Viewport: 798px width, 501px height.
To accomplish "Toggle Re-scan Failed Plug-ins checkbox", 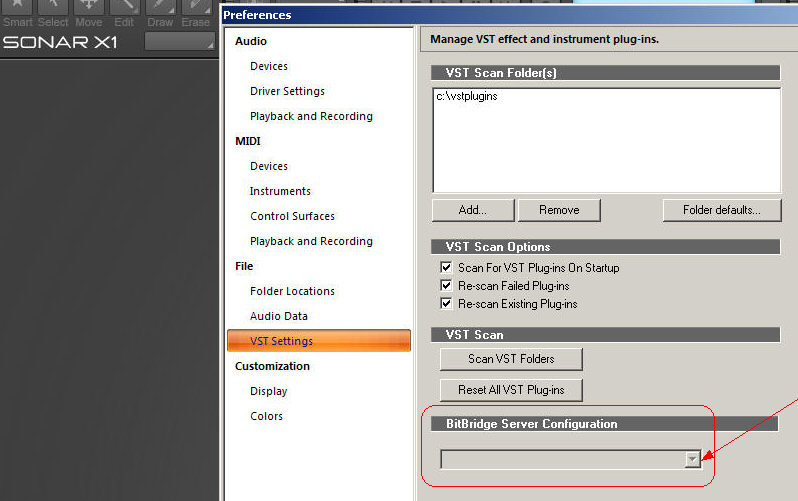I will [446, 286].
